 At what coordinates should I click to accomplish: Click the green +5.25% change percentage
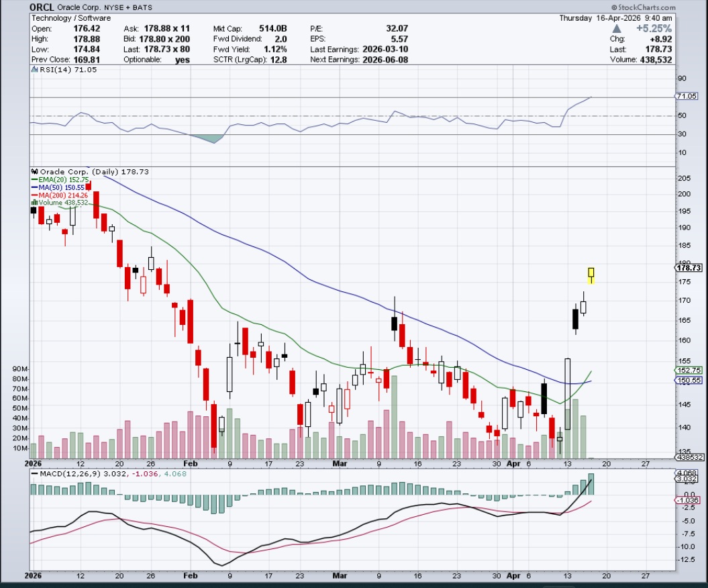(654, 28)
